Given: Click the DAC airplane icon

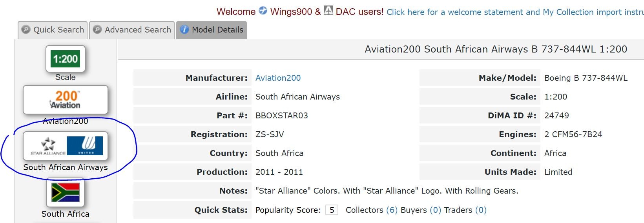Looking at the screenshot, I should point(328,11).
